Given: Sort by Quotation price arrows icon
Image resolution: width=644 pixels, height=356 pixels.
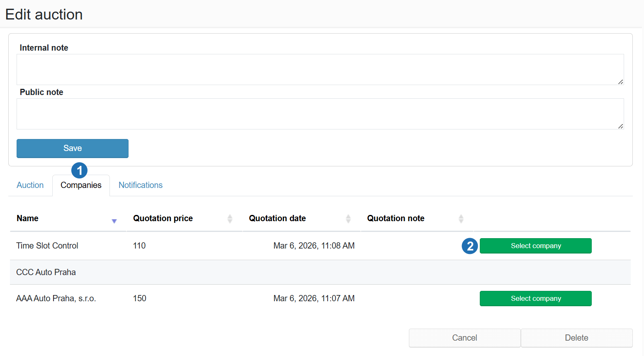Looking at the screenshot, I should coord(230,219).
